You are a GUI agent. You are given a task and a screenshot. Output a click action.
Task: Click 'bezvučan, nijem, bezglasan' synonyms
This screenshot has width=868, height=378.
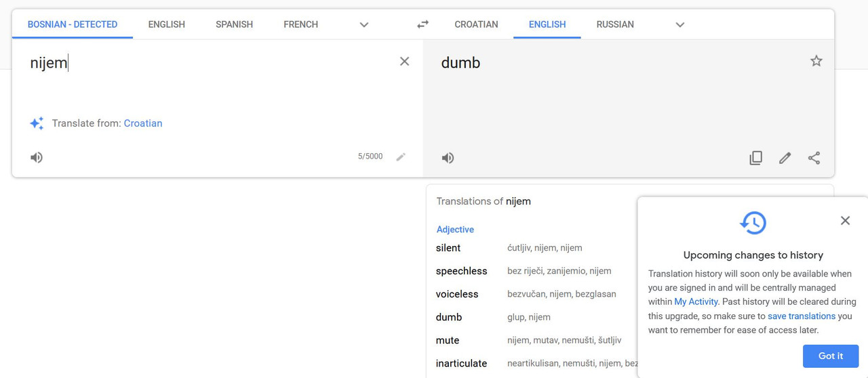(561, 294)
